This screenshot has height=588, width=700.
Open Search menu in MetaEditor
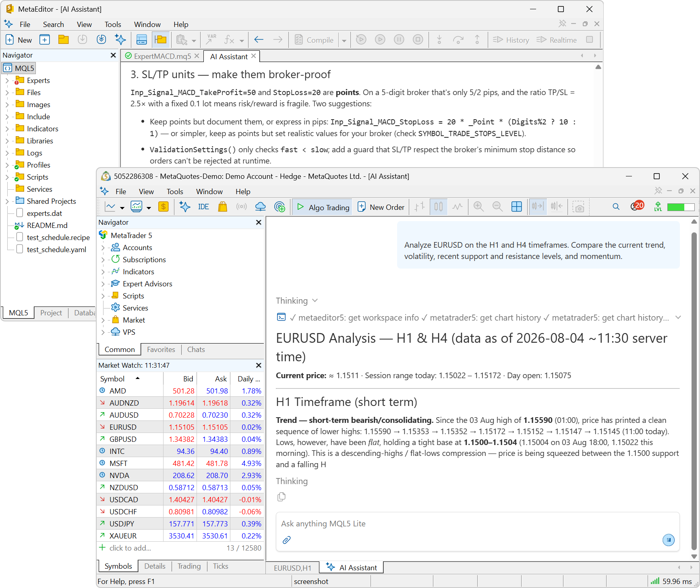[x=54, y=25]
